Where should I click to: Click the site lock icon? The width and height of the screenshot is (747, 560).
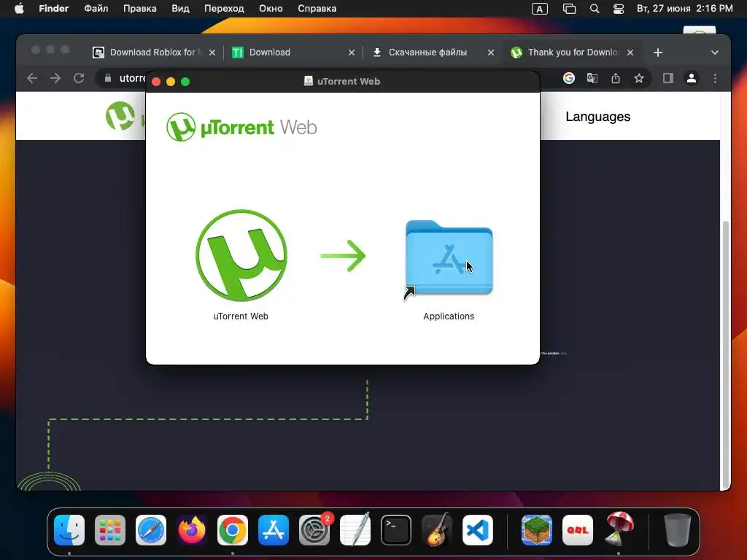[x=108, y=78]
